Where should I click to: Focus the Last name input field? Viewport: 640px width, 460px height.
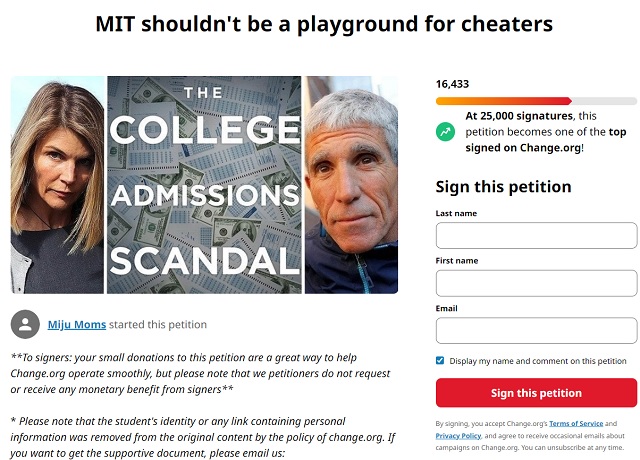point(536,236)
